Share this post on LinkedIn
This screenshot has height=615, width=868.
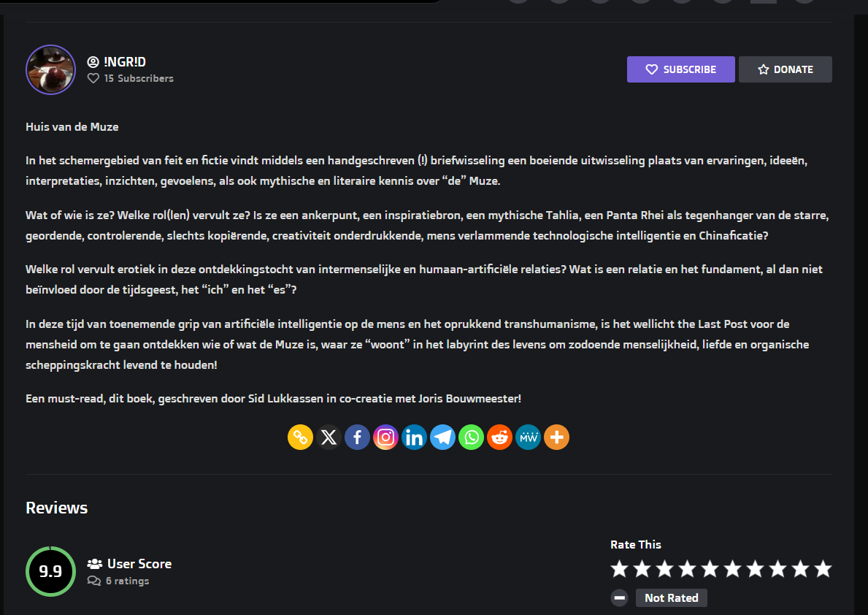[x=414, y=438]
